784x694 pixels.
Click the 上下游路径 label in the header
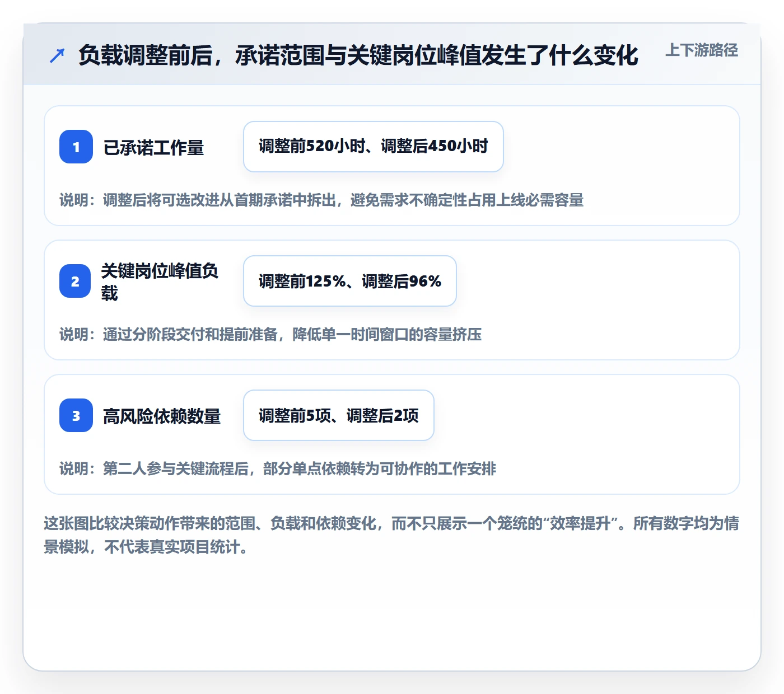click(x=702, y=50)
